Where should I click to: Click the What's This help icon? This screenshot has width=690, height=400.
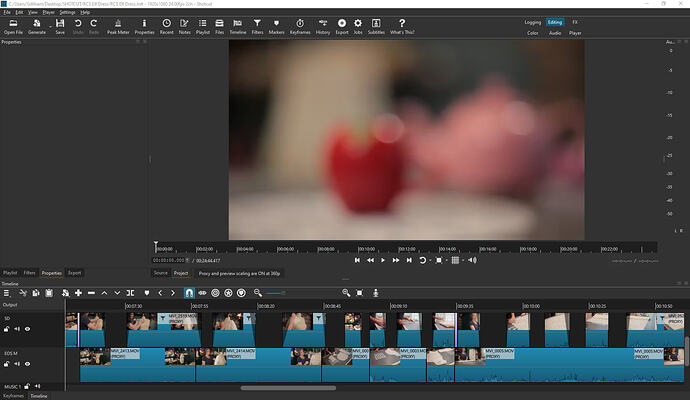point(402,26)
